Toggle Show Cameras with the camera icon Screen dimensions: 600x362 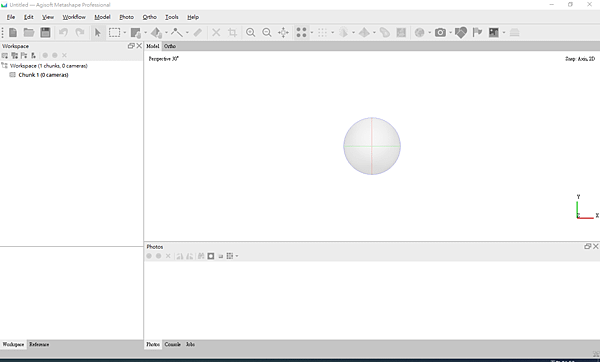[x=440, y=33]
